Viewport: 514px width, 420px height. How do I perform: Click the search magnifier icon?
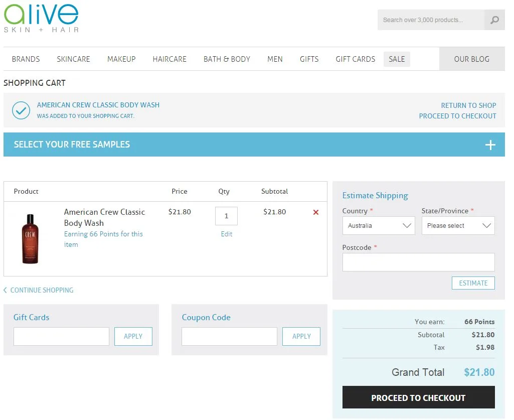[x=494, y=20]
